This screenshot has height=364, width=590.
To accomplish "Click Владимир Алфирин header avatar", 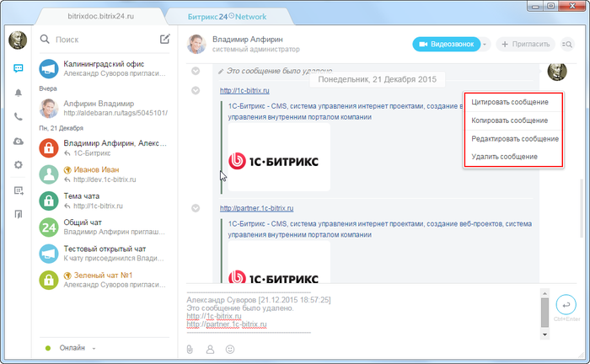I will [196, 44].
